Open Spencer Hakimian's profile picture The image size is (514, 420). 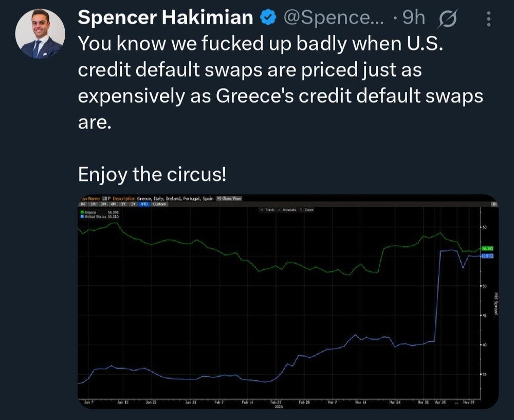pyautogui.click(x=40, y=33)
